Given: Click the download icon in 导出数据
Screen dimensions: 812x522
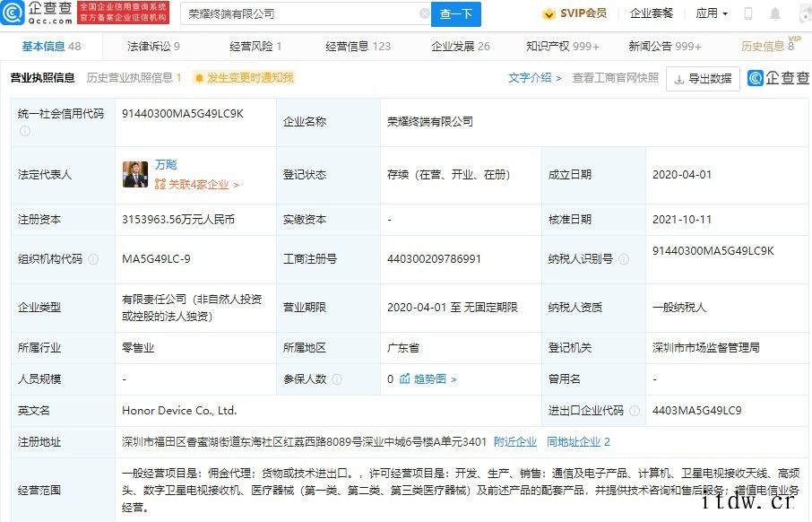Looking at the screenshot, I should [x=679, y=79].
